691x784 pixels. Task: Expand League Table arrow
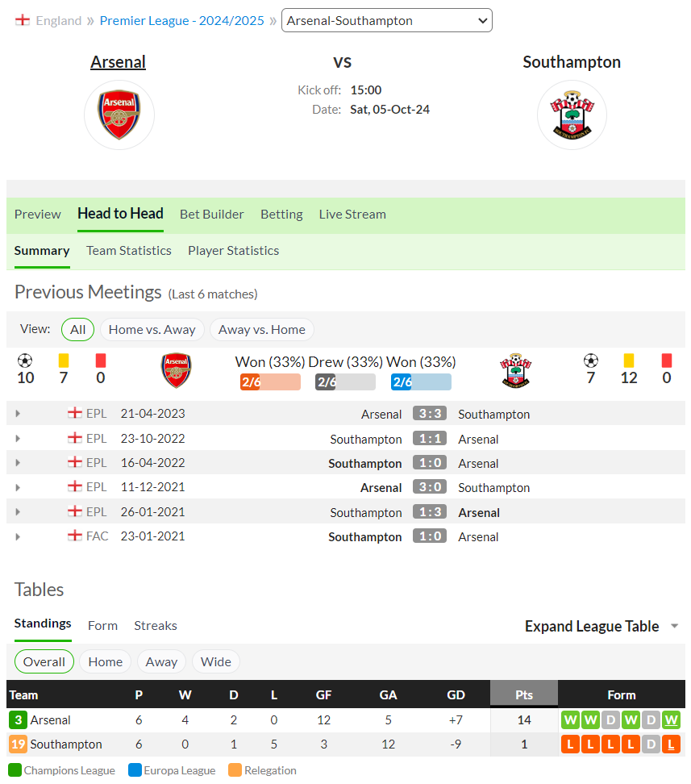(675, 626)
